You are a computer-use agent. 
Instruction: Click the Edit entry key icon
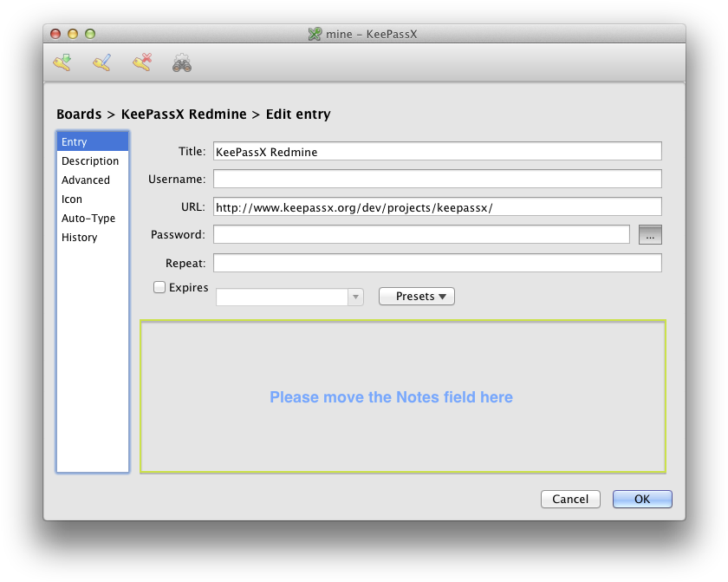coord(102,62)
